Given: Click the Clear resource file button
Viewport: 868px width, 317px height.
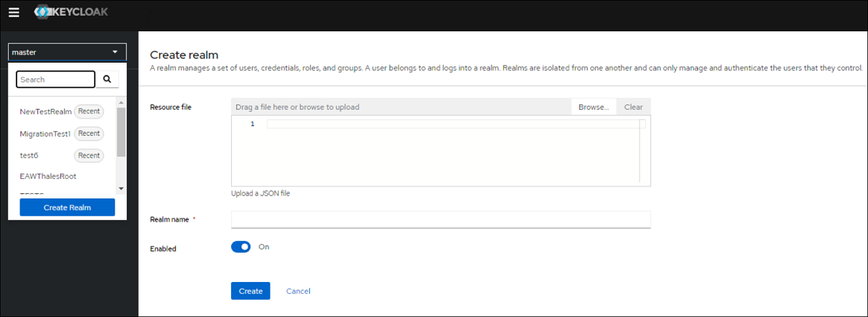Looking at the screenshot, I should click(633, 107).
